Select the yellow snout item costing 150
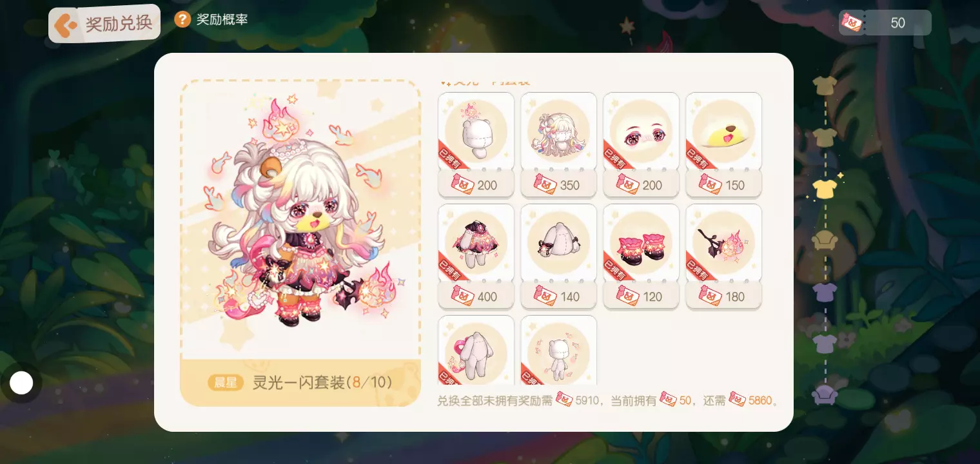 pos(723,132)
